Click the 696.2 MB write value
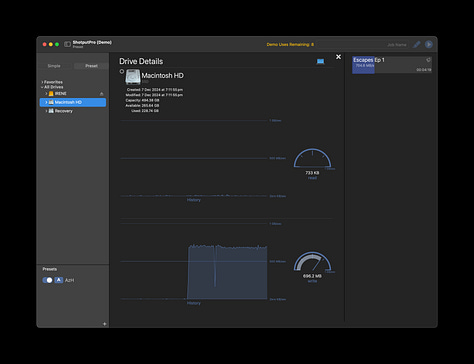The image size is (474, 364). 312,276
